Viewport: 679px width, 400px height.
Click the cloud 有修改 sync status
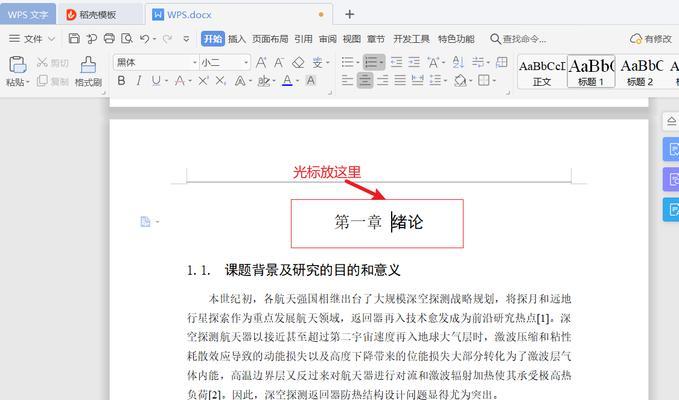[x=651, y=39]
